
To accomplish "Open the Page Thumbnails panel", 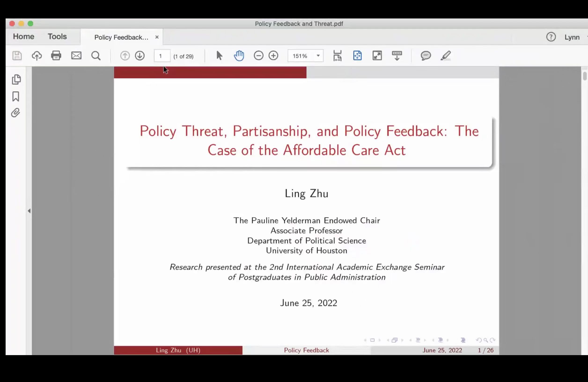I will (x=16, y=79).
